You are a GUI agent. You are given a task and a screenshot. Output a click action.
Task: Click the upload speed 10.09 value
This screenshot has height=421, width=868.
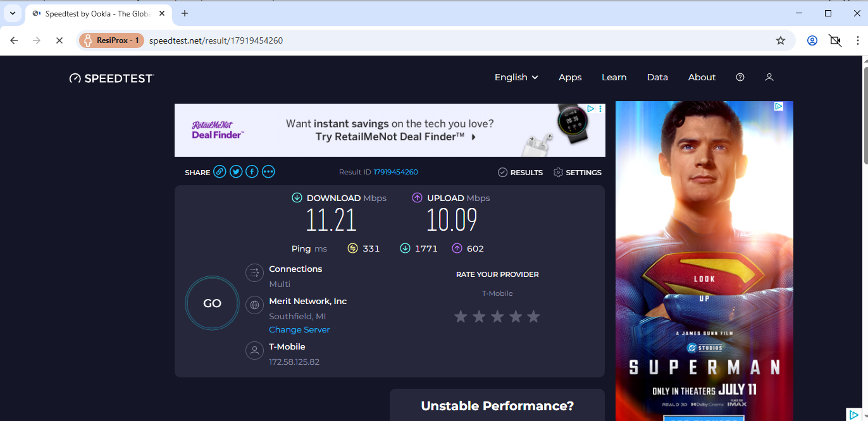click(x=452, y=220)
